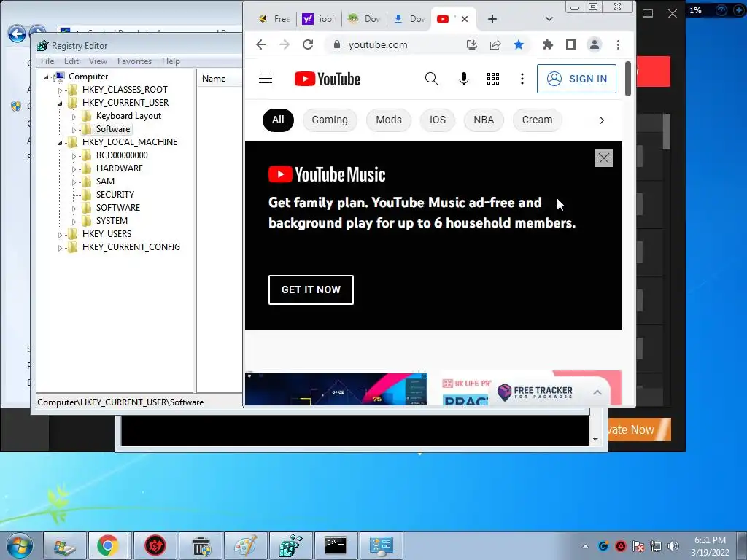Open the Chrome tab search chevron
Viewport: 747px width, 560px height.
tap(549, 19)
